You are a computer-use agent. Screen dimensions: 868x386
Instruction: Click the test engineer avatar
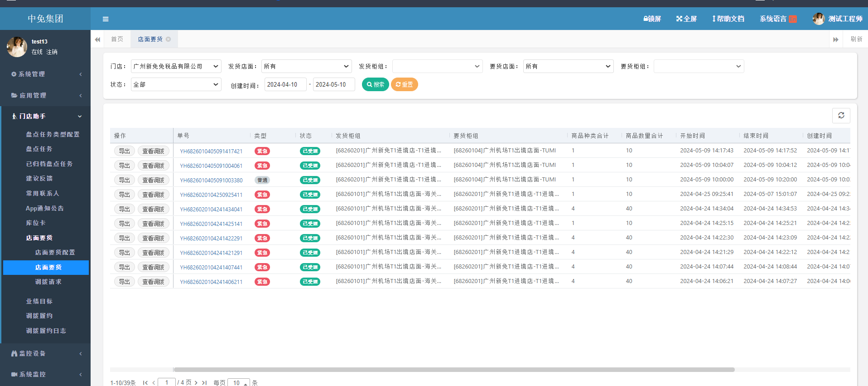[x=818, y=19]
